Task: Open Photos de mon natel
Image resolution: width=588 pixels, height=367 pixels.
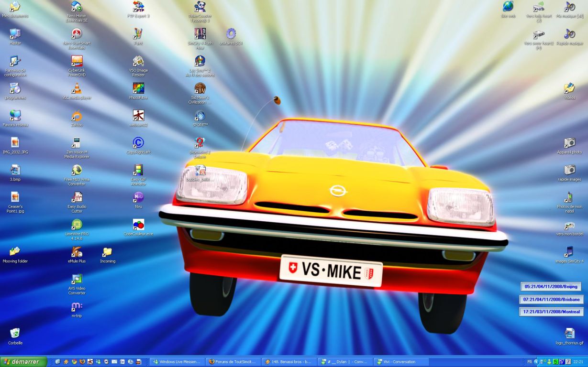Action: [569, 197]
